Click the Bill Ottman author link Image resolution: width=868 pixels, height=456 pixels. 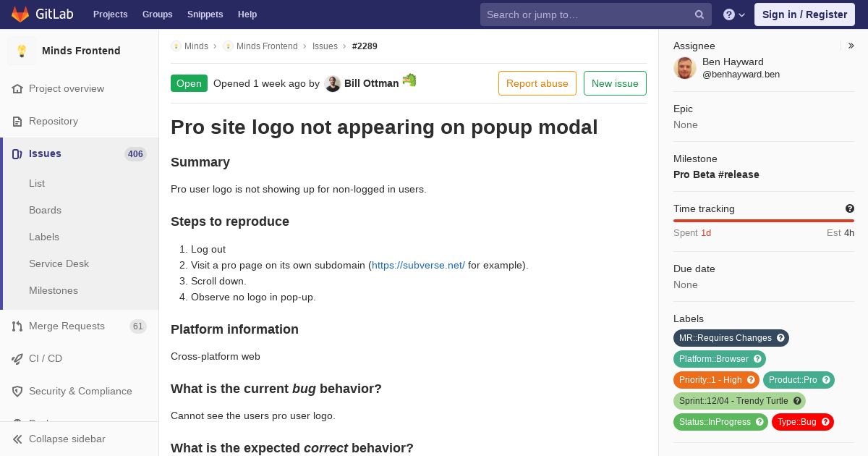point(371,83)
